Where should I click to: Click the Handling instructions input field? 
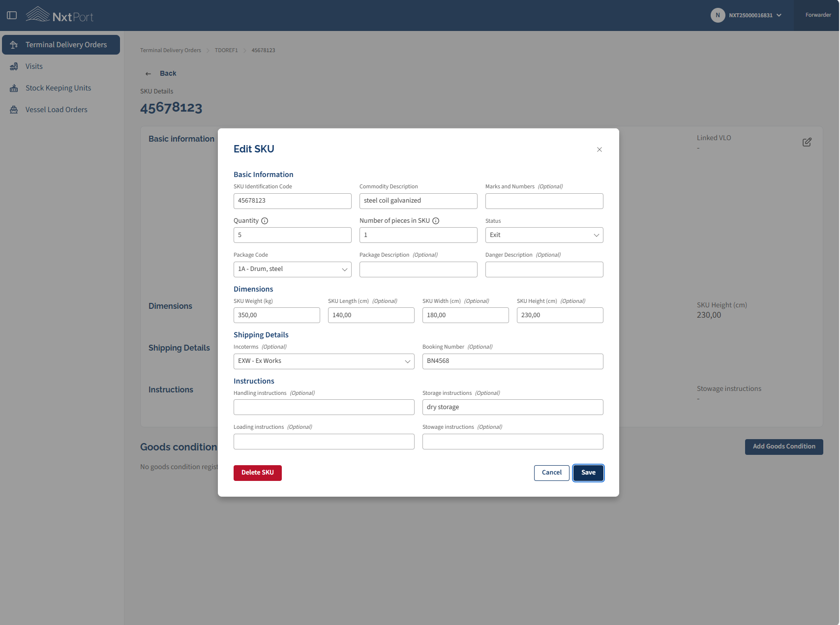click(324, 407)
